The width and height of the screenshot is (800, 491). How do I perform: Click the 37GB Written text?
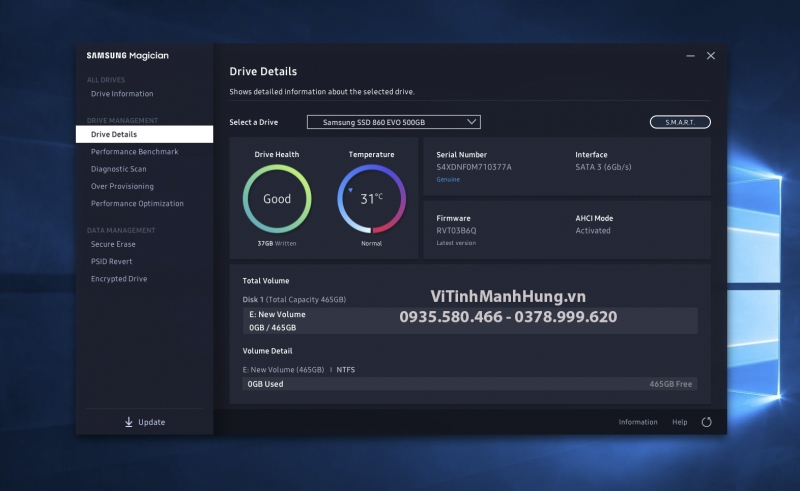(x=277, y=243)
